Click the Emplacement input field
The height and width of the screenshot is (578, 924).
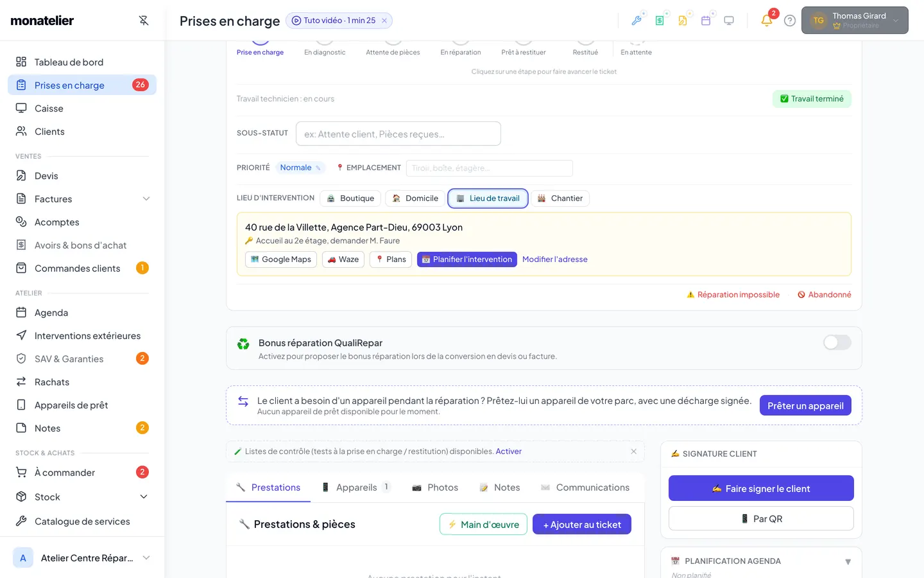(490, 168)
